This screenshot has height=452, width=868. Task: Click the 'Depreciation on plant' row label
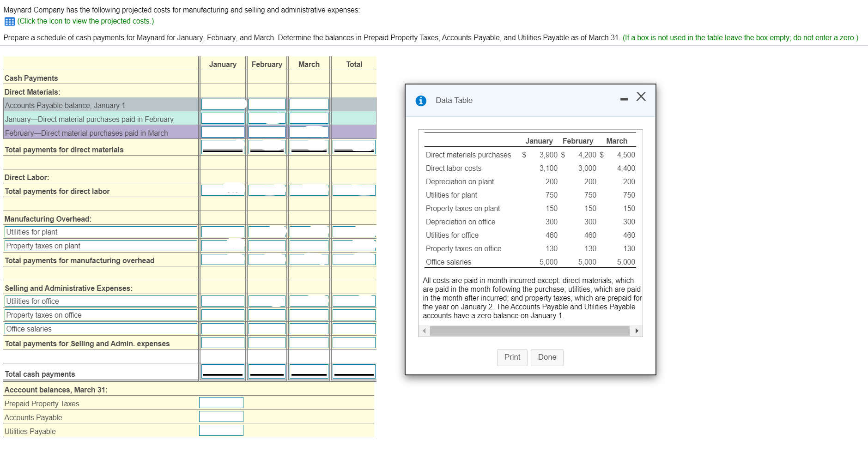pos(460,182)
